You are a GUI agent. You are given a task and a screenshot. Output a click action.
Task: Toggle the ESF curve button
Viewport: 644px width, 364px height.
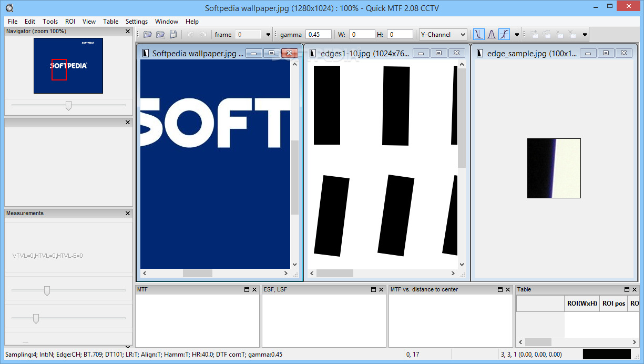478,34
